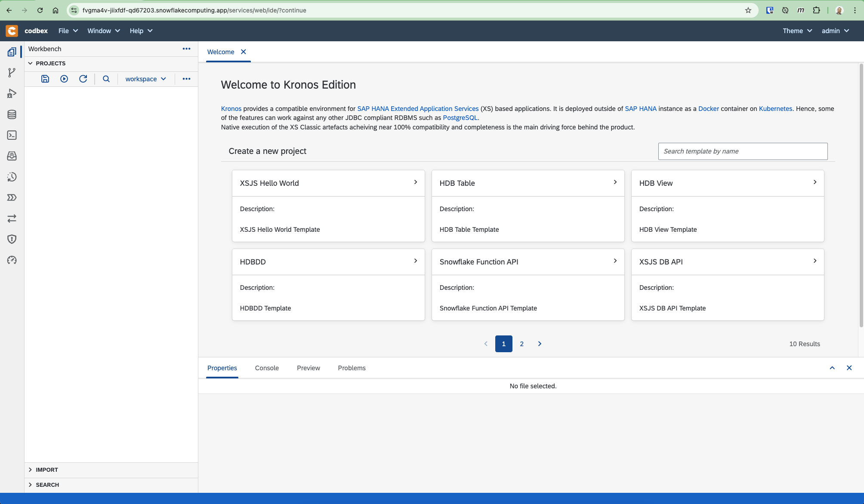Click the Search template by name field
Screen dimensions: 864x504
pos(743,151)
